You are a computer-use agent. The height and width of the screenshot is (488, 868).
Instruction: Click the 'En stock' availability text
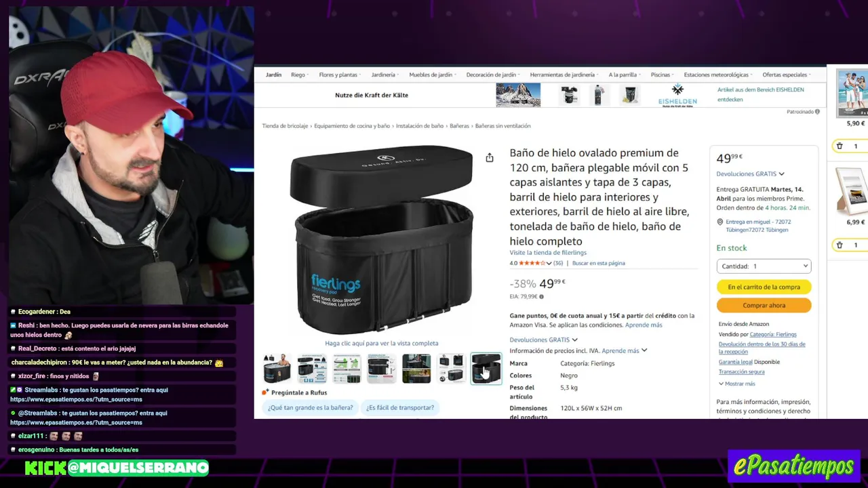coord(732,248)
